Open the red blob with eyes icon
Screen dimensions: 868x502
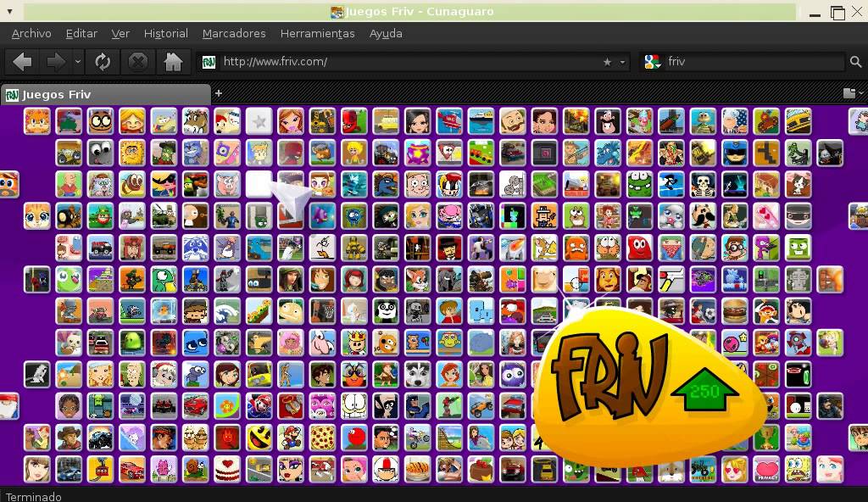click(x=639, y=248)
